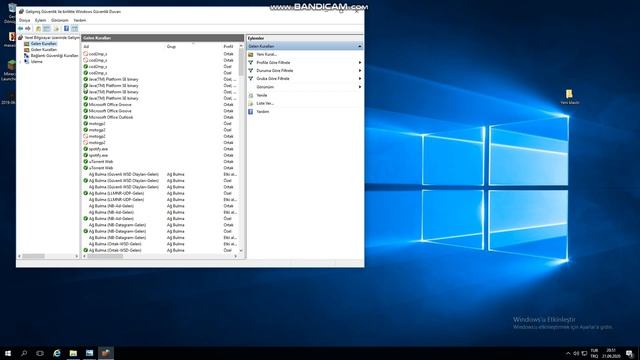Viewport: 640px width, 360px height.
Task: Click the rules list scroll-down arrow
Action: point(241,250)
